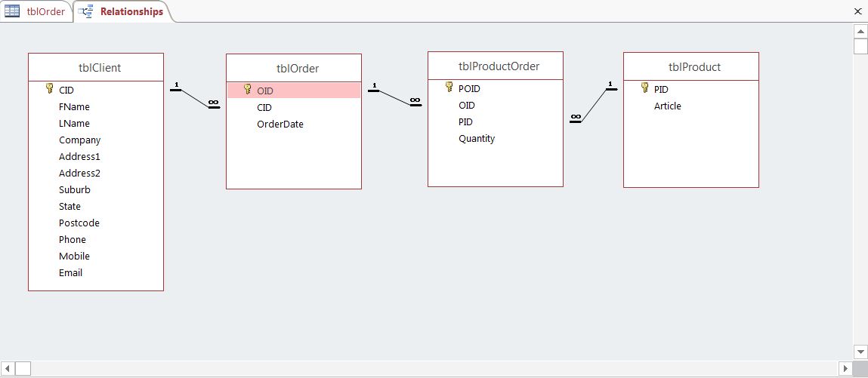This screenshot has width=868, height=378.
Task: Select the FName field
Action: coord(74,106)
